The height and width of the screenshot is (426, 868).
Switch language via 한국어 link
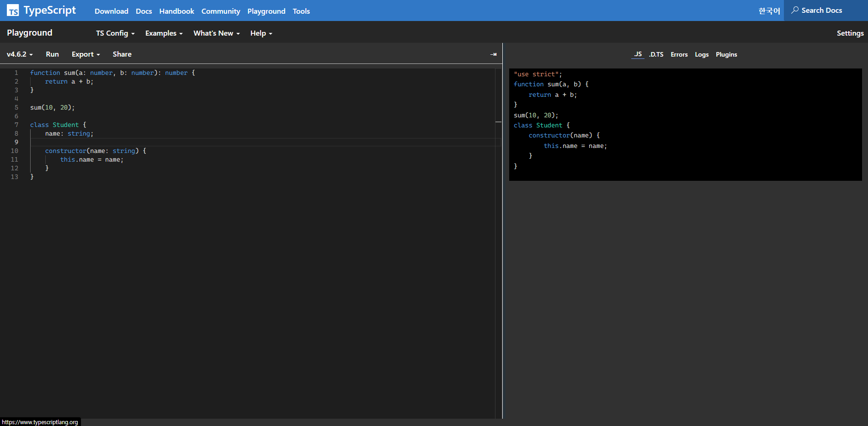click(769, 11)
